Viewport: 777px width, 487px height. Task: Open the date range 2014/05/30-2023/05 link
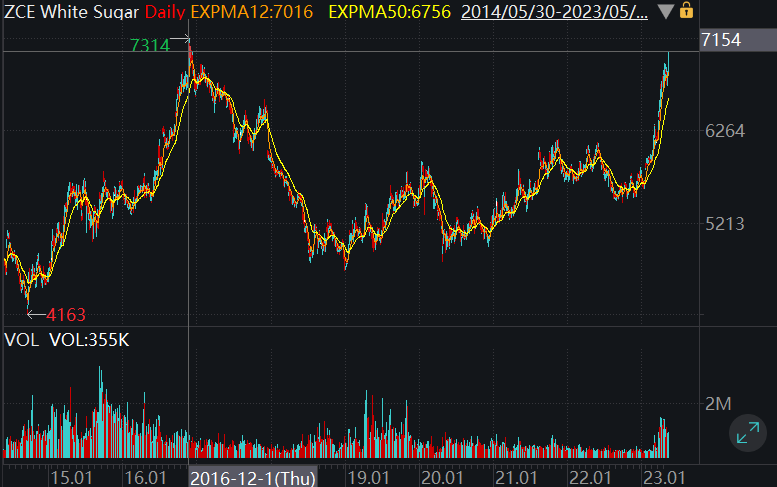554,12
